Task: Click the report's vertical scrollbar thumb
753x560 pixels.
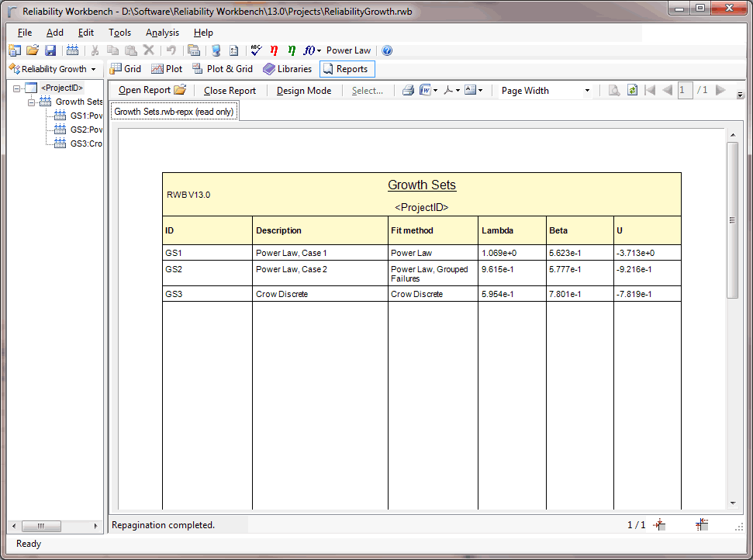Action: click(732, 220)
